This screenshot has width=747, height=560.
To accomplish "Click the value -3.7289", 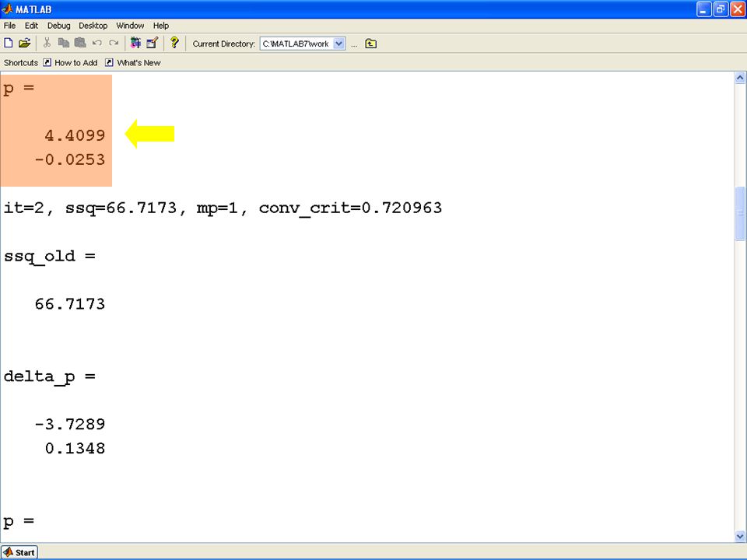I will [x=69, y=424].
